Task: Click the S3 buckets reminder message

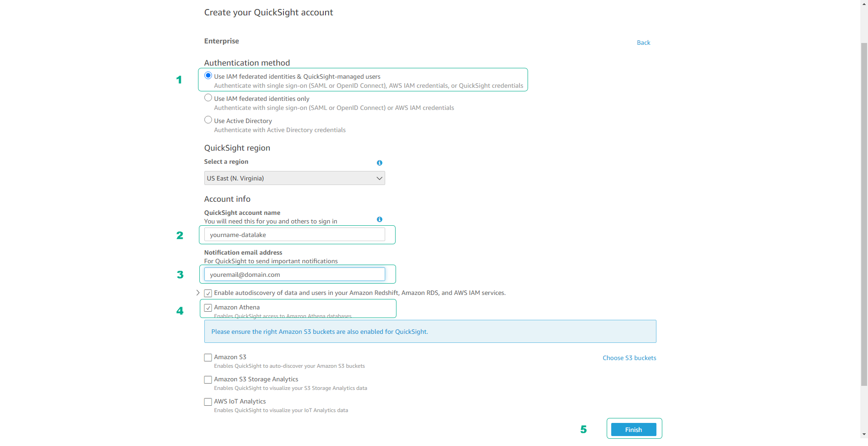Action: tap(430, 332)
